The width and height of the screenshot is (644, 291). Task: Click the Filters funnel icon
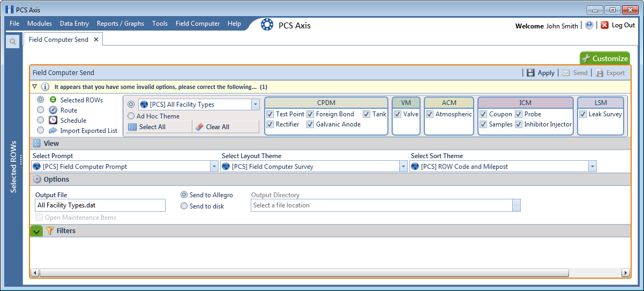coord(50,231)
